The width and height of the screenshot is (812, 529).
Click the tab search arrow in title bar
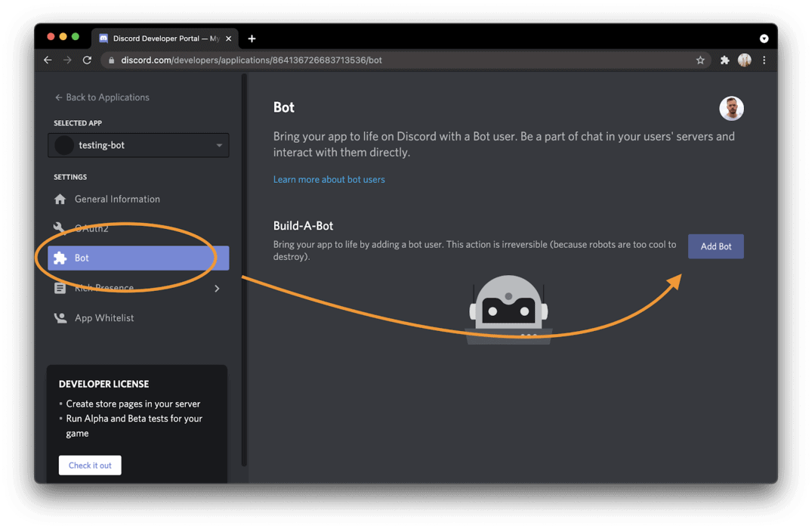(x=764, y=39)
